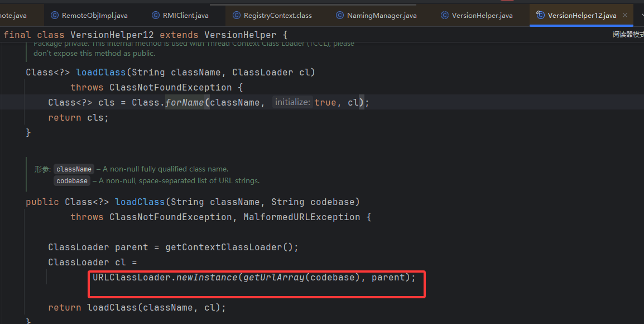This screenshot has height=324, width=644.
Task: Switch to the VersionHelper12.java tab
Action: click(x=581, y=15)
